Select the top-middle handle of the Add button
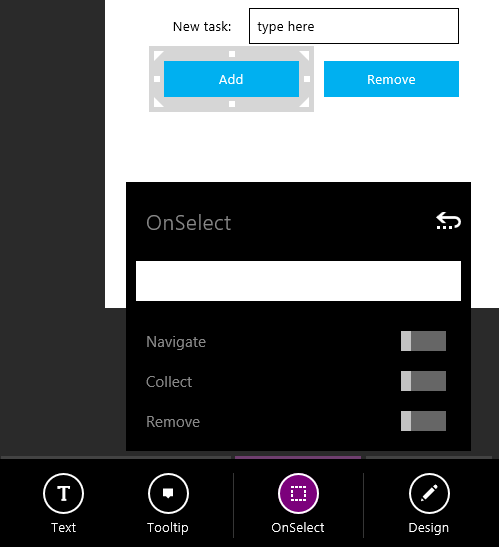 tap(232, 54)
